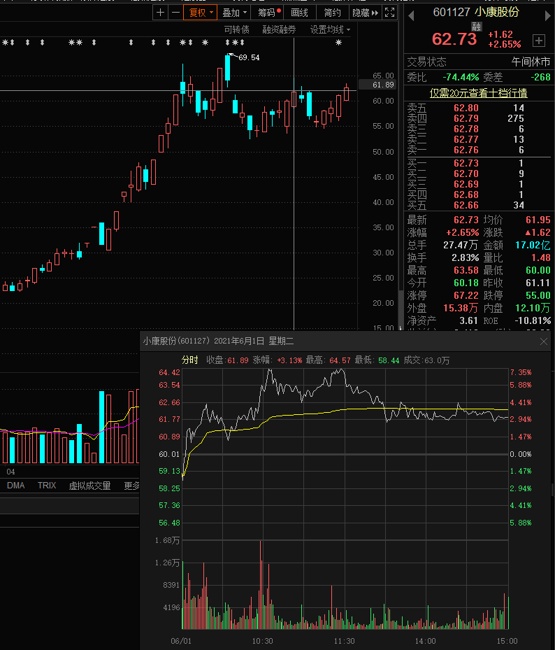Click the 隐藏 hide panel button
Screen dimensions: 555x650
click(x=365, y=13)
